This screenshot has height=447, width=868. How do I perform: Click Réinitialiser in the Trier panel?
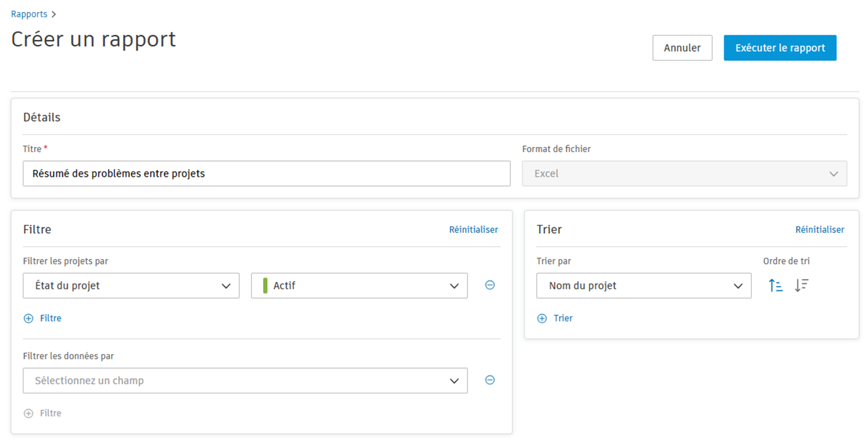point(819,230)
